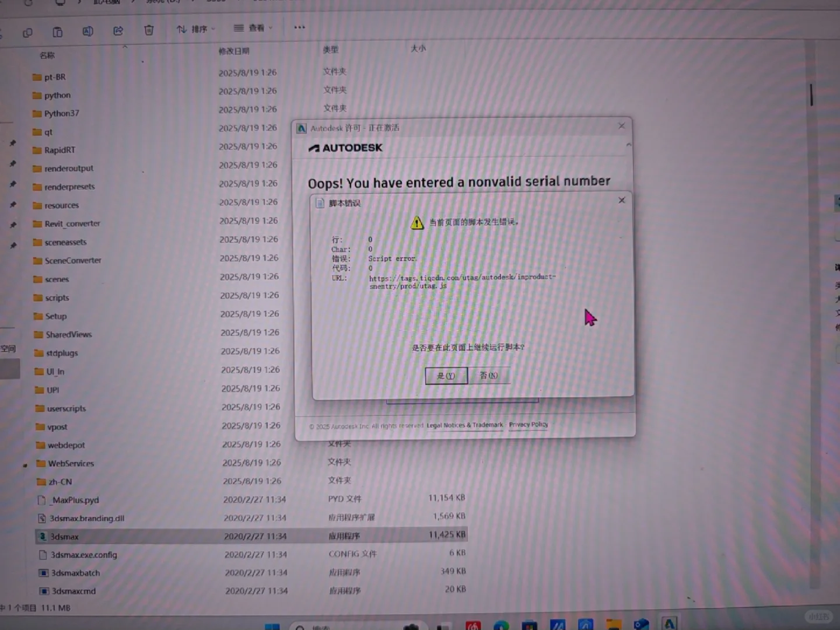Screen dimensions: 840x630
Task: Click the 3dsmax application file icon
Action: click(42, 537)
